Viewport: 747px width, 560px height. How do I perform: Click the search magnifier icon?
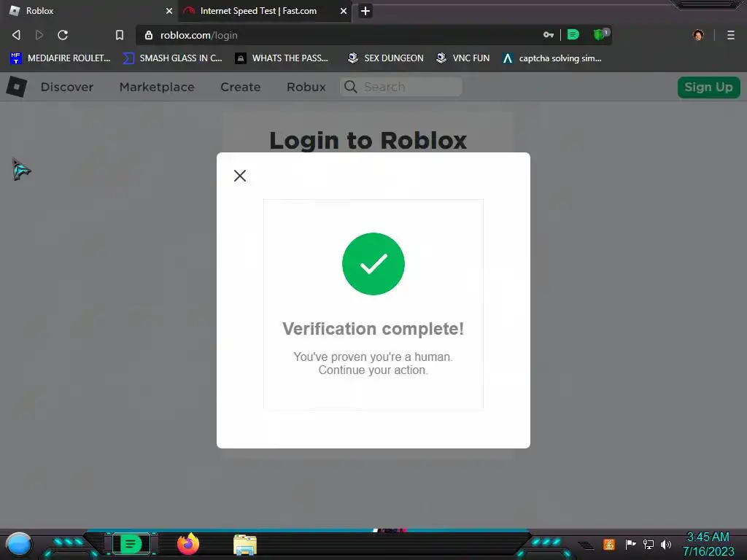pos(351,87)
